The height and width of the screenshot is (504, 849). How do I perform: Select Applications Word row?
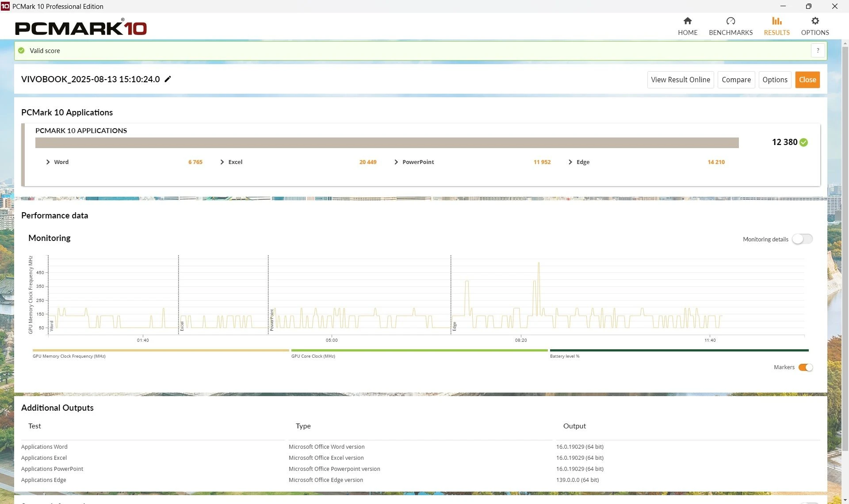pyautogui.click(x=420, y=447)
